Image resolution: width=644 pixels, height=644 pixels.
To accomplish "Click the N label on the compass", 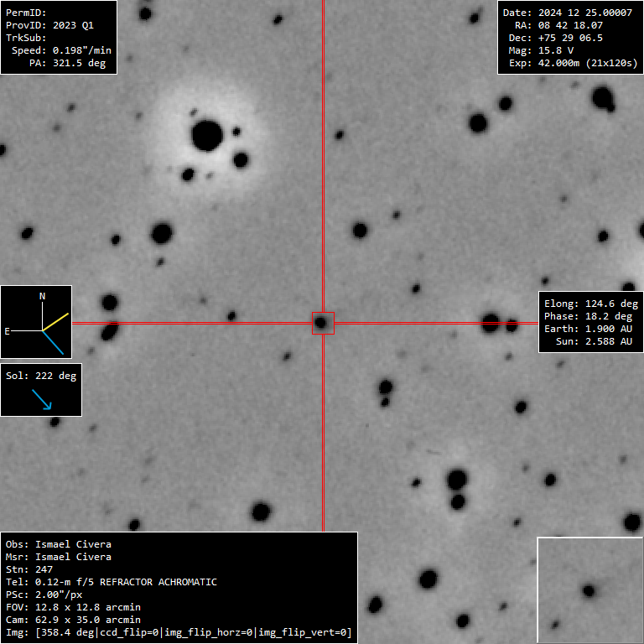I will tap(43, 296).
